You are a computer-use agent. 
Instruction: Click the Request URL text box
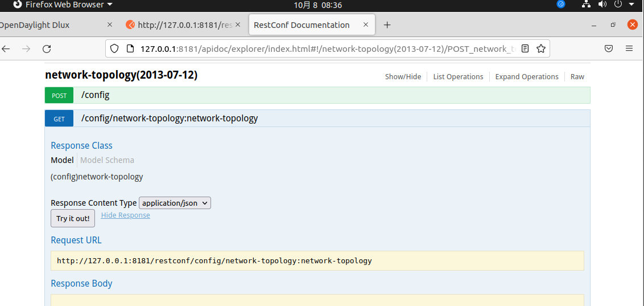click(317, 261)
